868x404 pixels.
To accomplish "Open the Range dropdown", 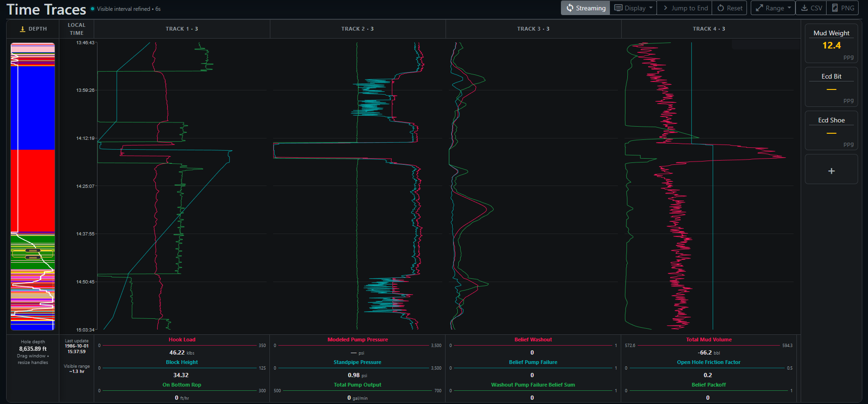I will pos(773,8).
